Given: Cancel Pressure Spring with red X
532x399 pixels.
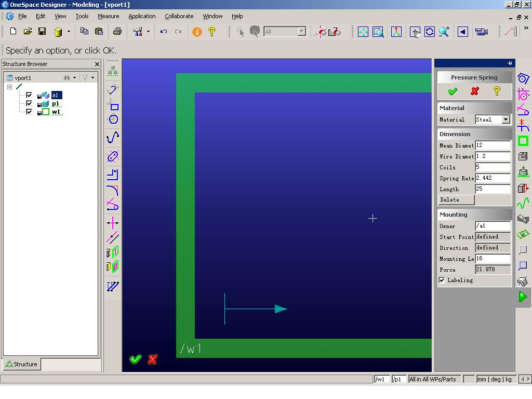Looking at the screenshot, I should click(x=475, y=91).
